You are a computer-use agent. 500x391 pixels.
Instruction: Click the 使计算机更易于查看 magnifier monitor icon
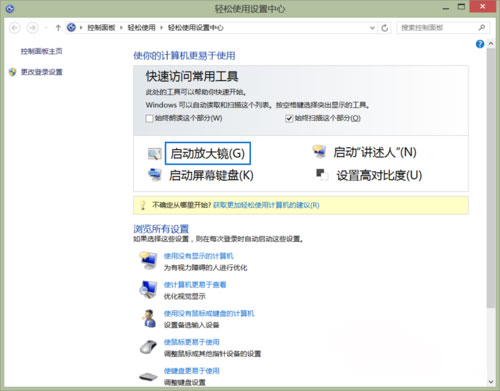148,289
